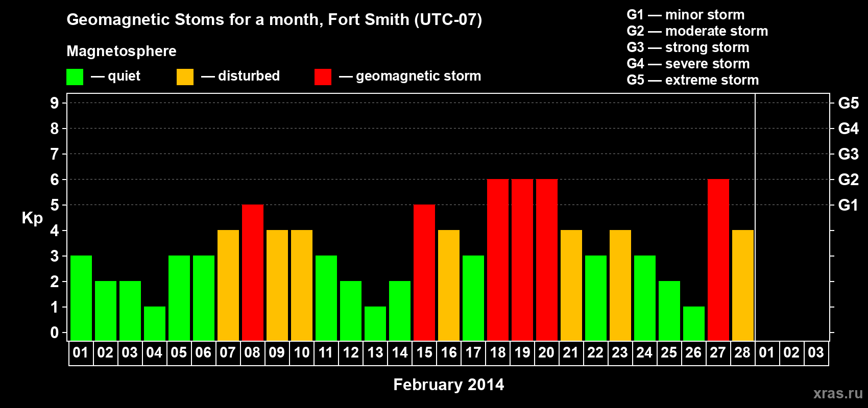This screenshot has height=408, width=868.
Task: Click 'G4 — severe storm' legend line
Action: 688,64
